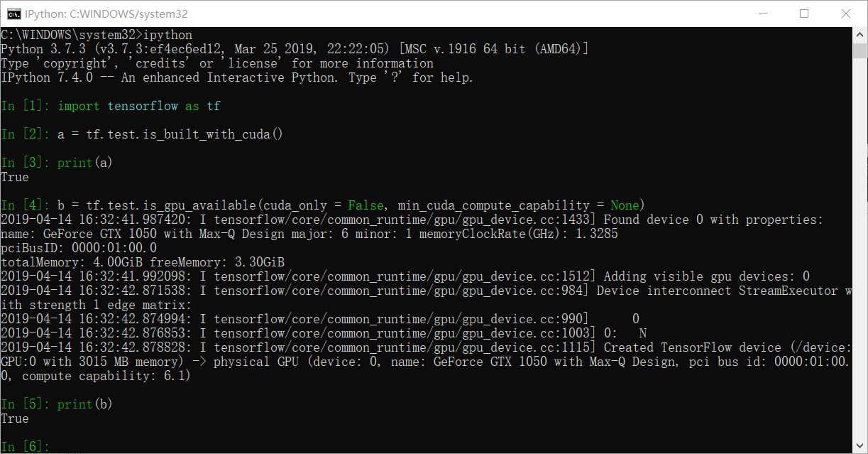The width and height of the screenshot is (868, 454).
Task: Click 'a = tf.test.is_built_with_cuda()' line
Action: 142,134
